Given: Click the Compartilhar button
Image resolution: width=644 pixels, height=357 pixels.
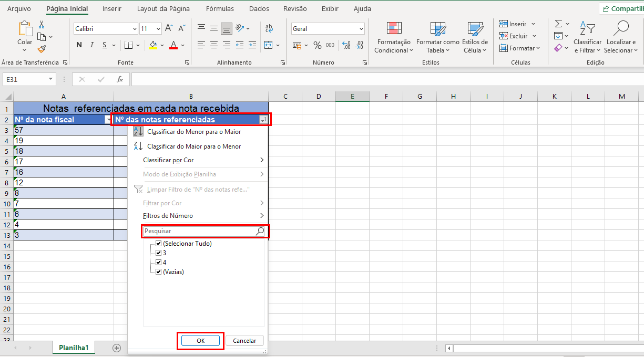Looking at the screenshot, I should tap(622, 9).
